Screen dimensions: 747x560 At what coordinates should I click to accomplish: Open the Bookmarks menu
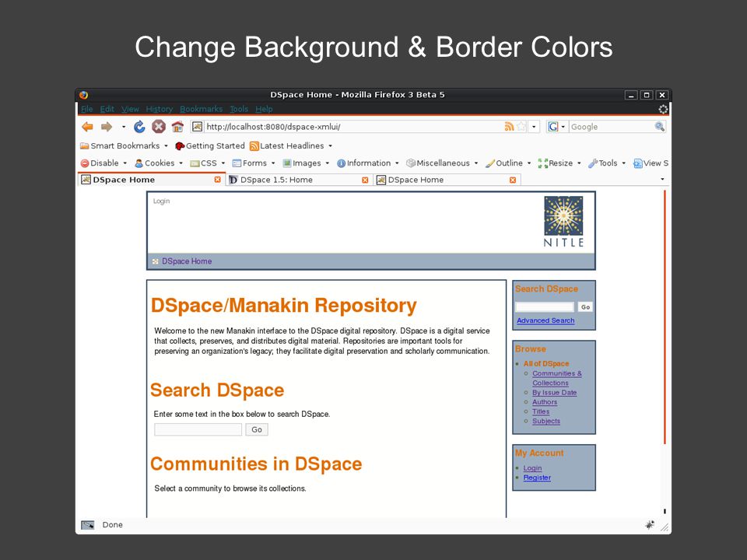pyautogui.click(x=201, y=109)
